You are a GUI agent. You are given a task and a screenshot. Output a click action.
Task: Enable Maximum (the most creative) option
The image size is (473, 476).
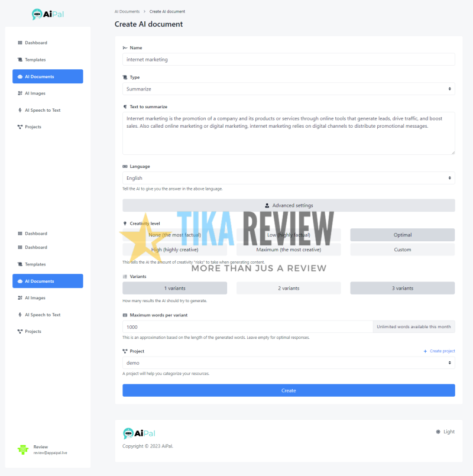tap(289, 249)
